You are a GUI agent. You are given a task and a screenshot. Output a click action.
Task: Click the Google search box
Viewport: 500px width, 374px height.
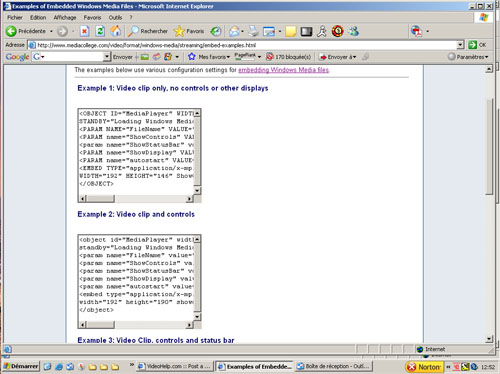(72, 57)
